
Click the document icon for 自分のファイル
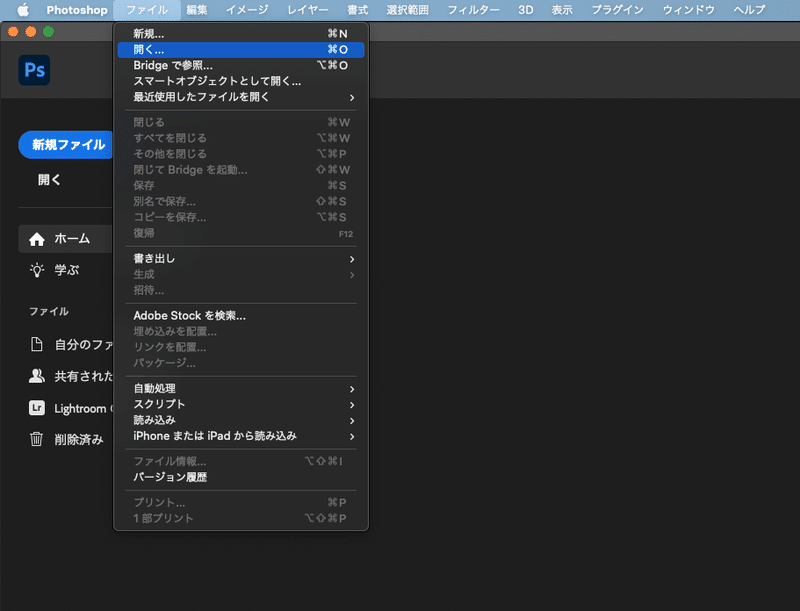(x=36, y=344)
